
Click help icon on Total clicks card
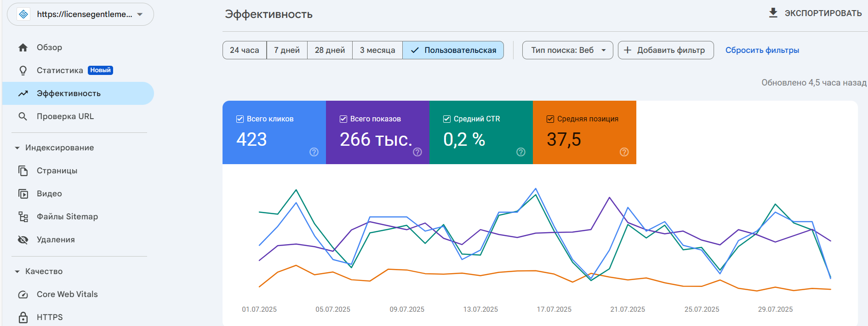coord(314,152)
